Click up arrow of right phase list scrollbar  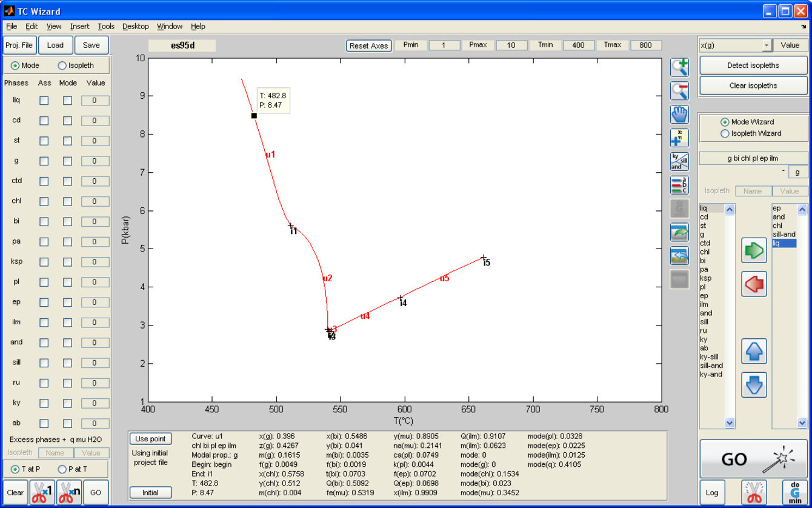[x=802, y=210]
